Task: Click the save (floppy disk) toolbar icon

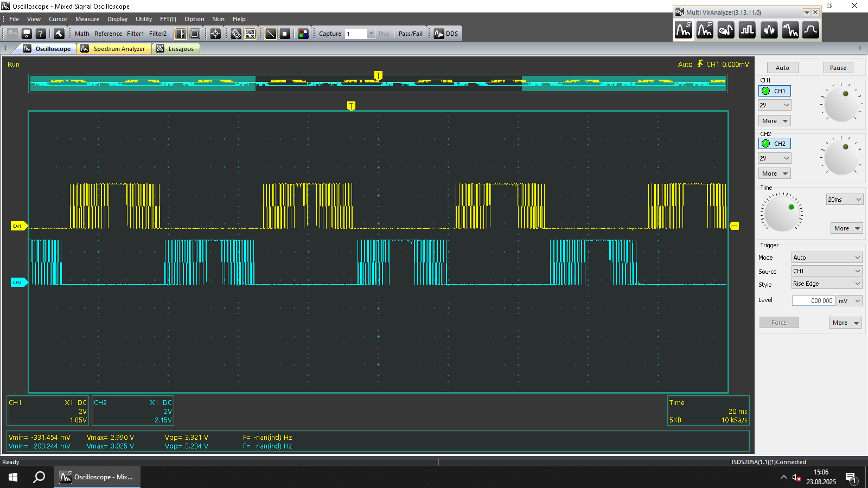Action: tap(26, 34)
